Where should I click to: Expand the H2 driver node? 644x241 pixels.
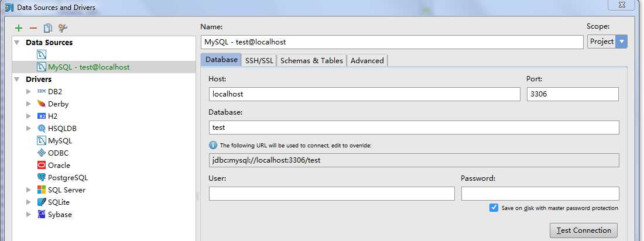pyautogui.click(x=28, y=116)
